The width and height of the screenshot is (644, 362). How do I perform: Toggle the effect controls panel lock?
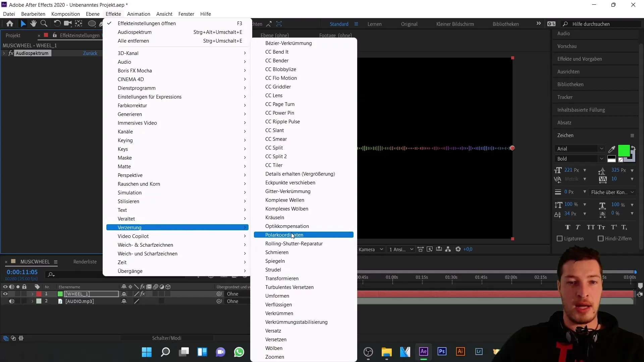[x=55, y=35]
